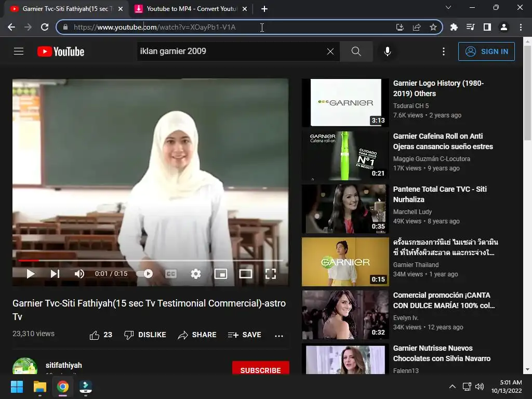Viewport: 532px width, 399px height.
Task: Subscribe to the sitifathiyah channel
Action: tap(261, 368)
